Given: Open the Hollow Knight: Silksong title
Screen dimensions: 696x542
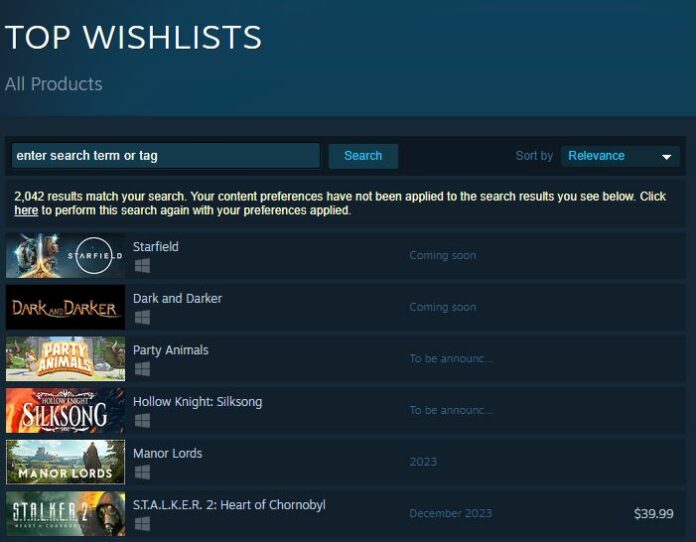Looking at the screenshot, I should click(198, 402).
